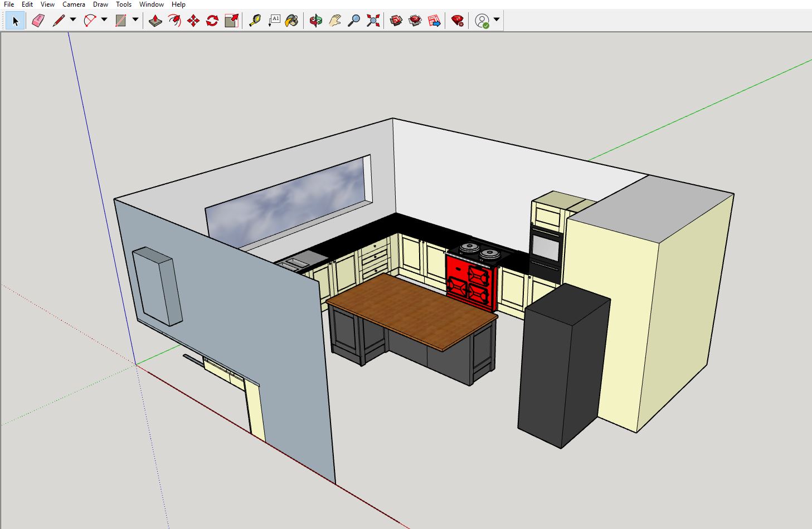Select the Paint Bucket tool
Screen dimensions: 812x529
click(291, 20)
